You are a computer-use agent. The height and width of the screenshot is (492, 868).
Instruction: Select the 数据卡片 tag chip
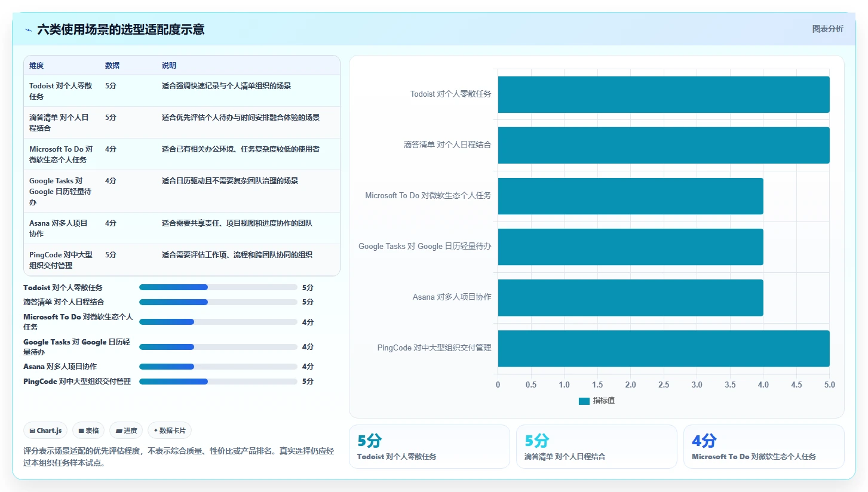[170, 430]
